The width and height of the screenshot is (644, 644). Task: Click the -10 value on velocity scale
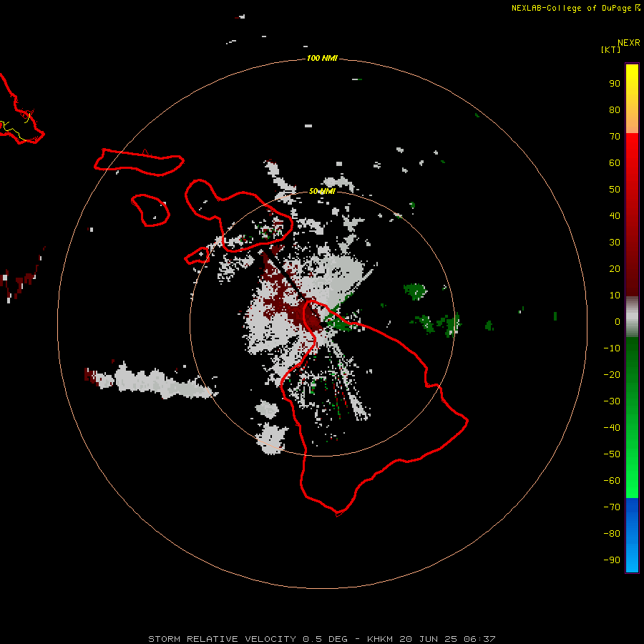pos(612,348)
